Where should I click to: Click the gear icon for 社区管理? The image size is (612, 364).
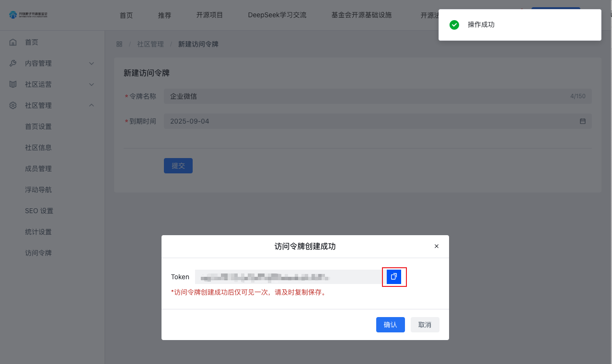click(13, 105)
